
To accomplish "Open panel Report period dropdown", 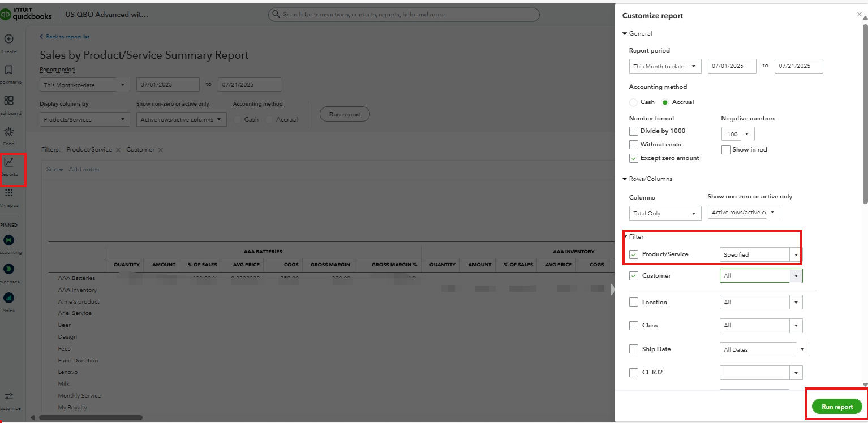I will 665,66.
